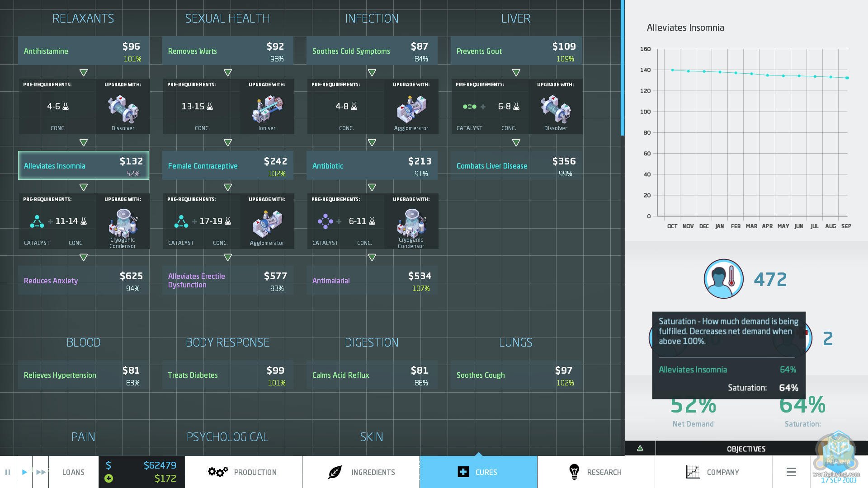Open the Research tab
Image resolution: width=868 pixels, height=488 pixels.
tap(596, 472)
